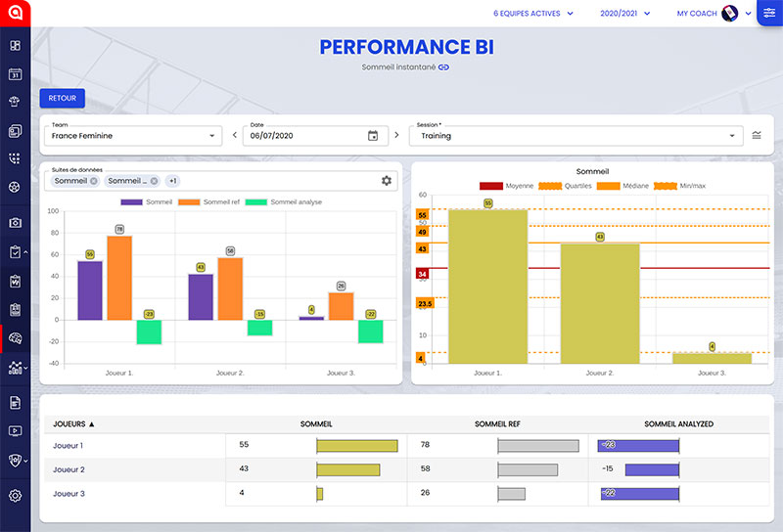
Task: Expand the Session dropdown showing Training
Action: tap(576, 136)
